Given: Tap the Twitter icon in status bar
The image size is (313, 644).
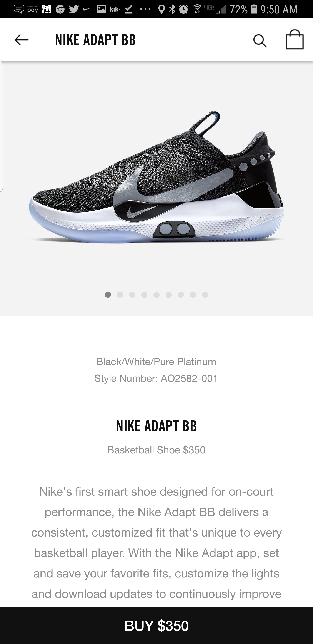Looking at the screenshot, I should 73,10.
